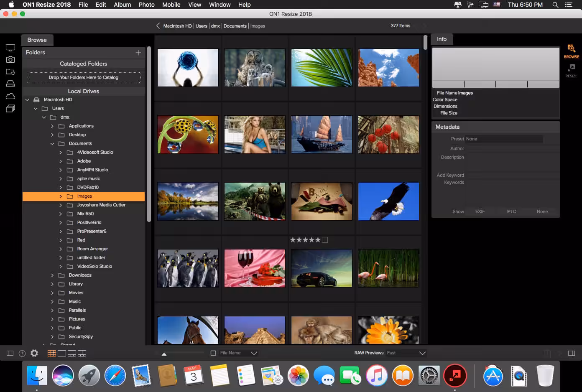
Task: Tick the checkbox beside File Name
Action: coord(213,353)
